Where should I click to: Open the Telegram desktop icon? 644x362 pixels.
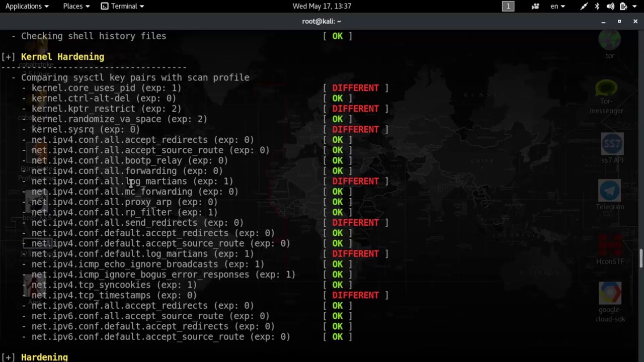[610, 195]
